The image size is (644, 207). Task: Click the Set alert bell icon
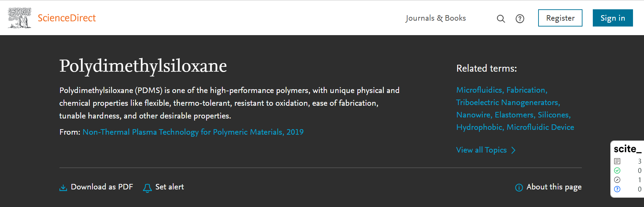tap(147, 188)
